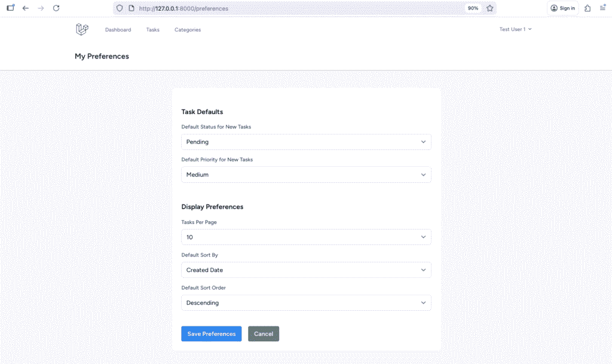
Task: Expand Default Status for New Tasks dropdown
Action: coord(306,142)
